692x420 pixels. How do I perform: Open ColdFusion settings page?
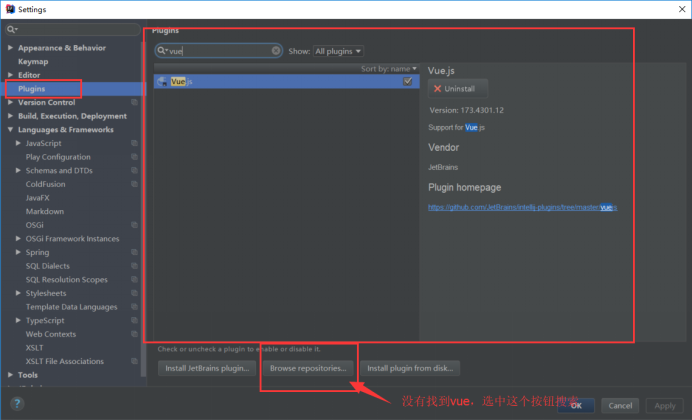coord(45,184)
